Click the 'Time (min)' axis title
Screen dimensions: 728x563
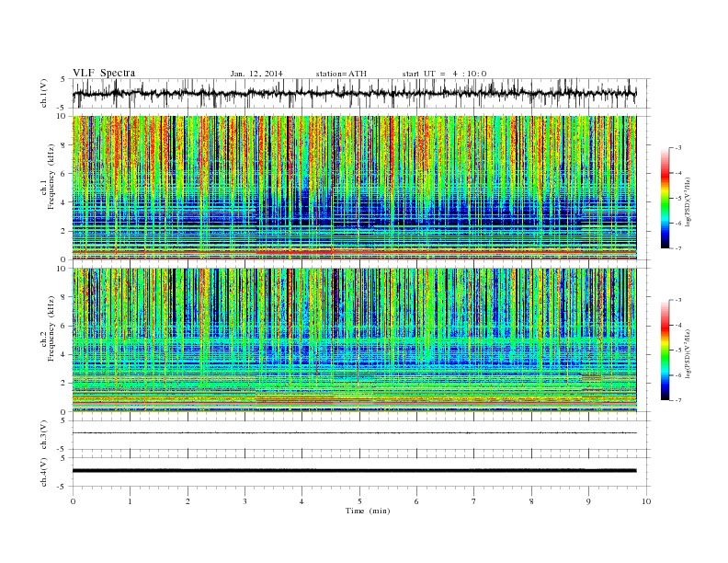click(x=368, y=511)
